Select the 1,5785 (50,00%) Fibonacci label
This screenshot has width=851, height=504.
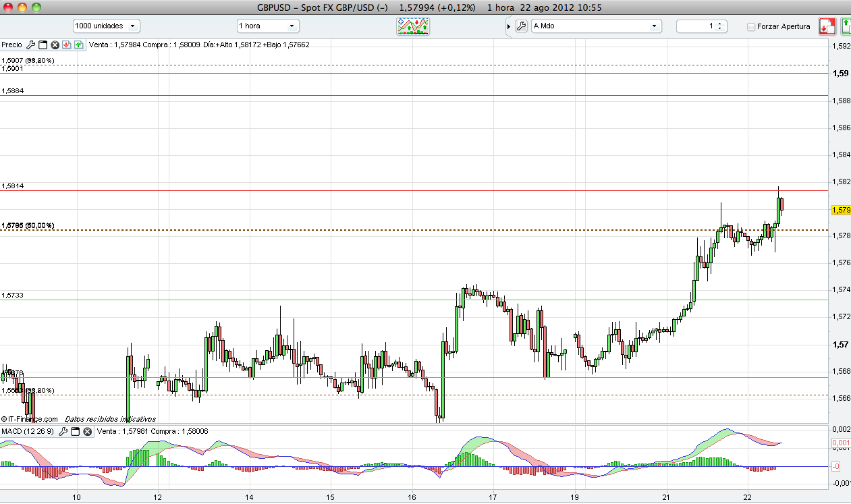click(28, 225)
